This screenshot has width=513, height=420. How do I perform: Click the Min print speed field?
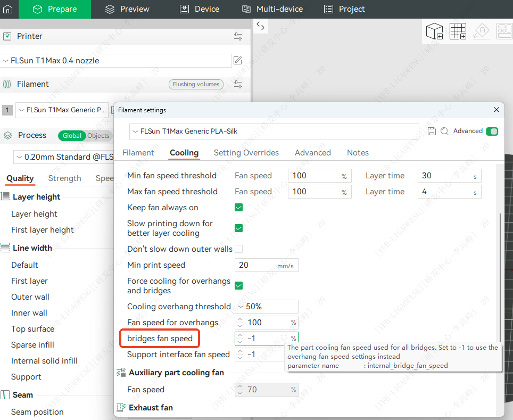266,265
